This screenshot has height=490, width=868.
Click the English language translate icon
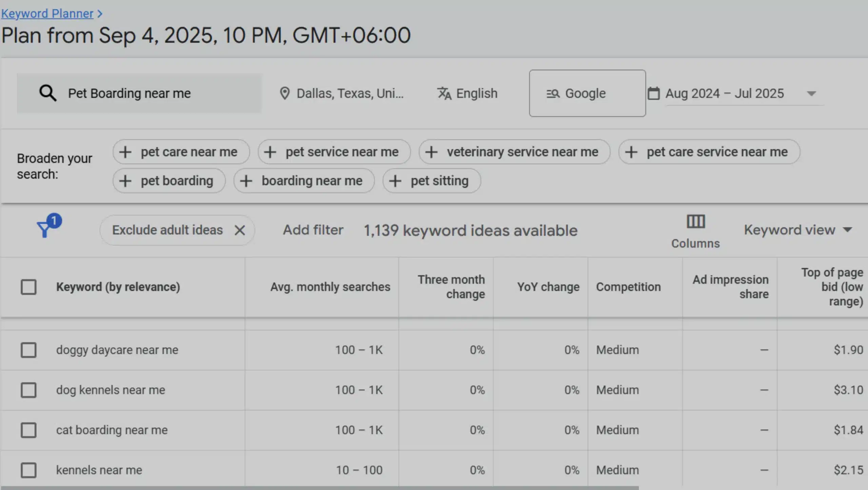coord(444,93)
